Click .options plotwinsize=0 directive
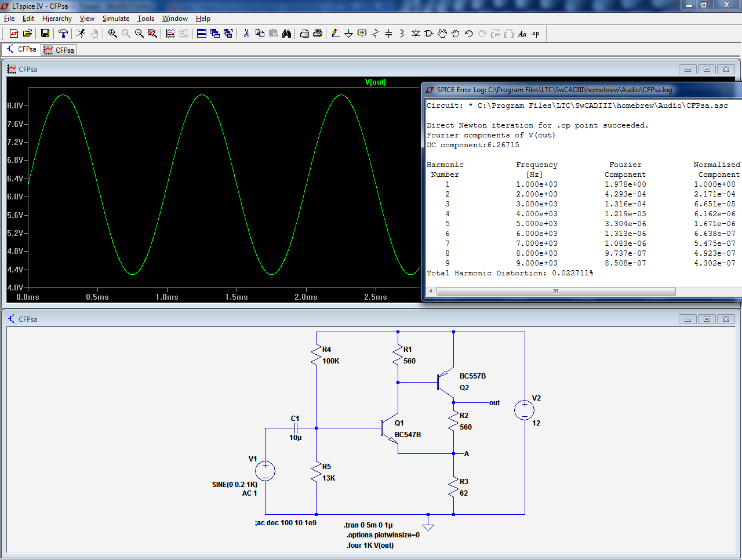The height and width of the screenshot is (560, 742). 383,535
